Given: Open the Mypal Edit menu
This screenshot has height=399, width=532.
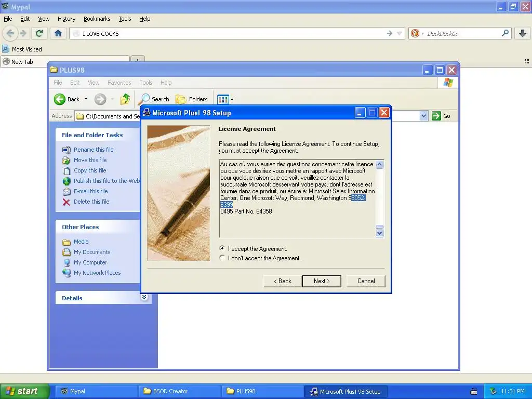Looking at the screenshot, I should click(x=25, y=19).
